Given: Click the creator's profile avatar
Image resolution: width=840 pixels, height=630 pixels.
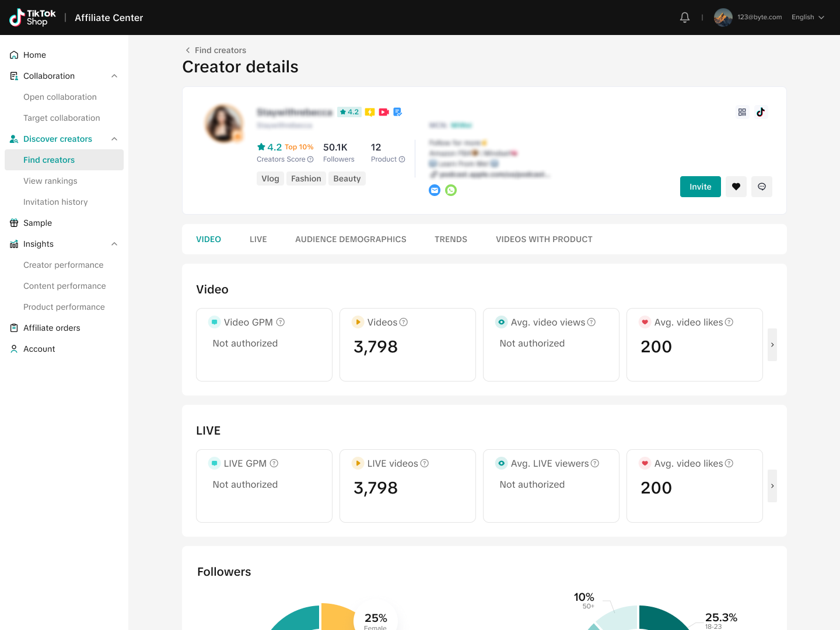Looking at the screenshot, I should [x=224, y=124].
